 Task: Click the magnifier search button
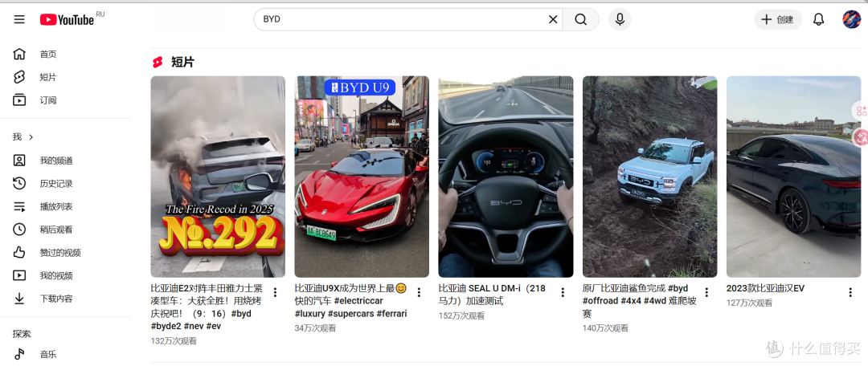(x=581, y=19)
